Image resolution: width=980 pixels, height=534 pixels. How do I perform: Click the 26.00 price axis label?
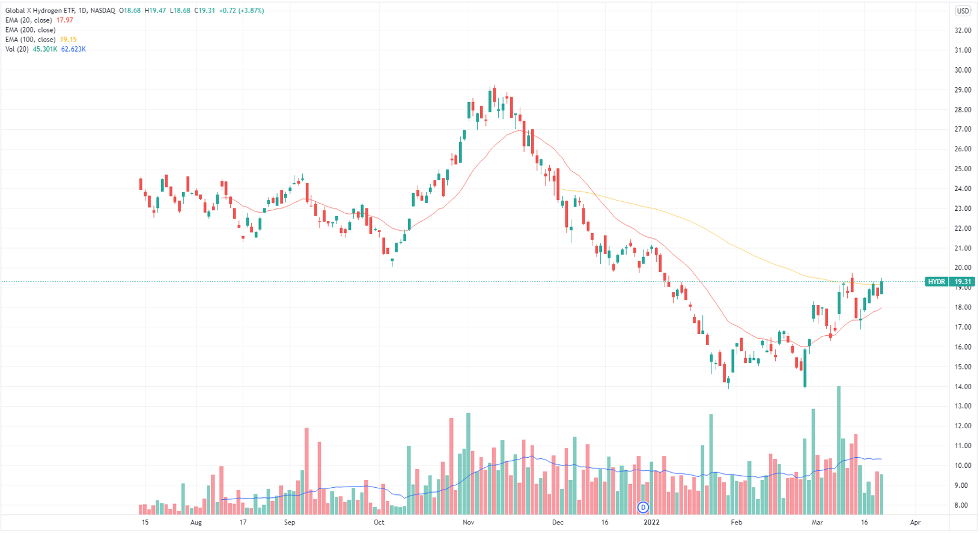tap(963, 149)
